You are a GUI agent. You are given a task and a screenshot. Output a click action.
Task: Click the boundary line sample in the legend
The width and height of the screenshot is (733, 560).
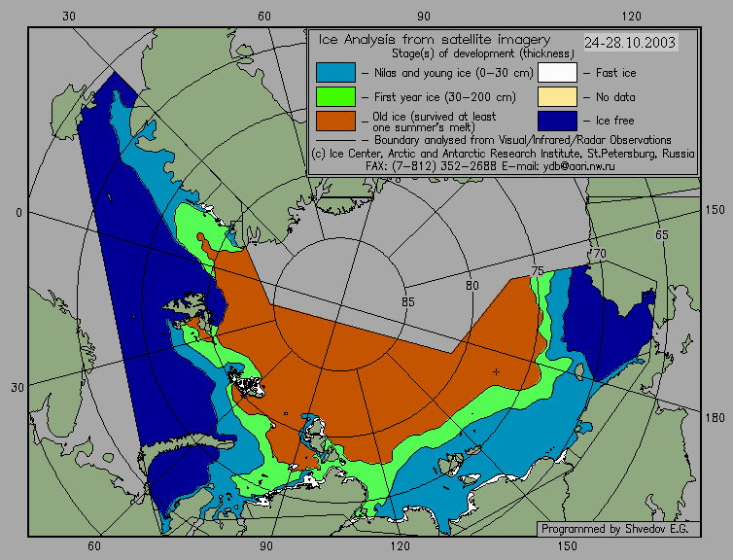coord(335,140)
